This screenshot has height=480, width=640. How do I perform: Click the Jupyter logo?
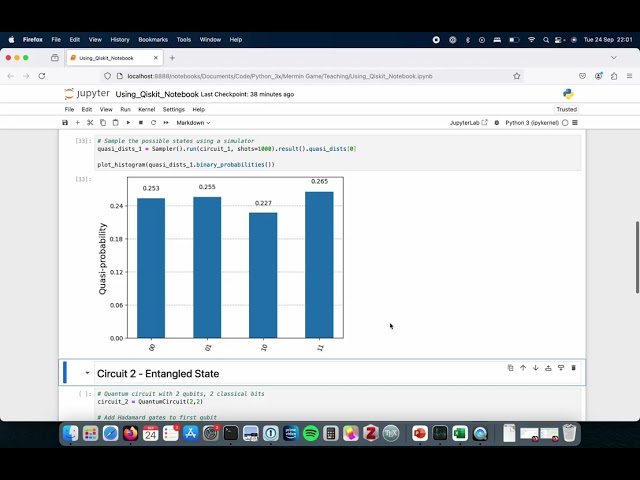click(87, 94)
